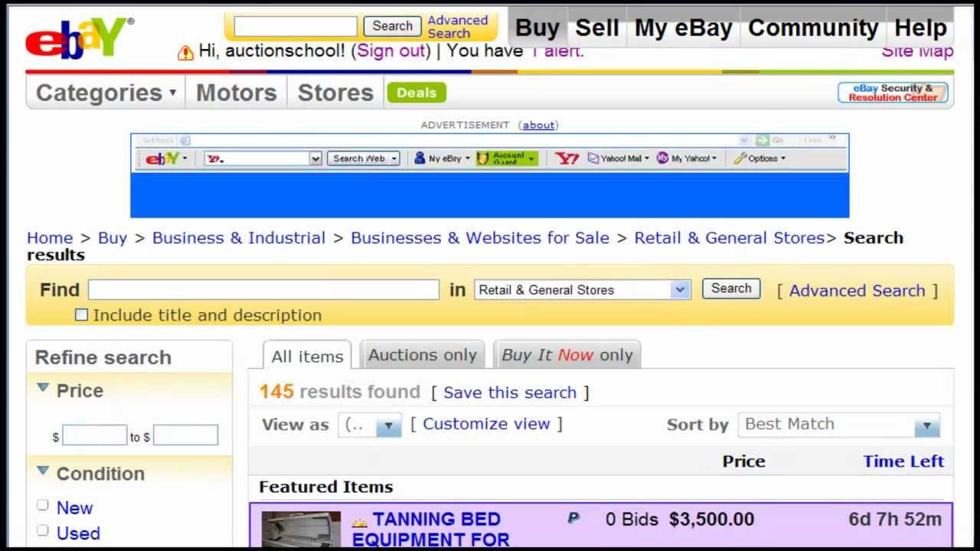Click the featured sunrise icon beside TANNING BED

point(360,522)
